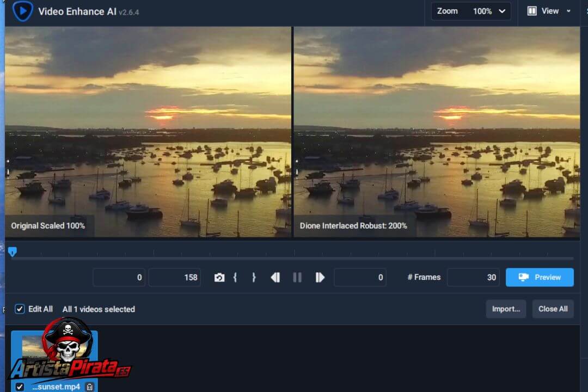Click the # Frames label
This screenshot has width=588, height=392.
click(x=424, y=277)
